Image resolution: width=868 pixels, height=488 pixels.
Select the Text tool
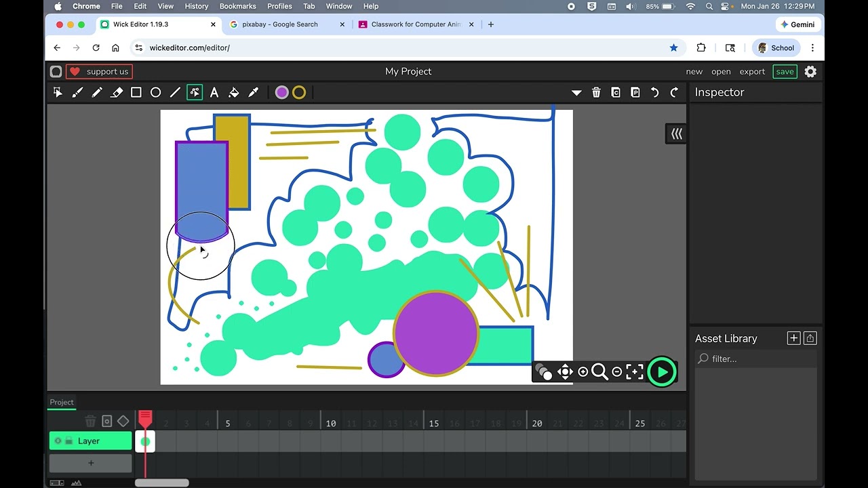pos(214,92)
